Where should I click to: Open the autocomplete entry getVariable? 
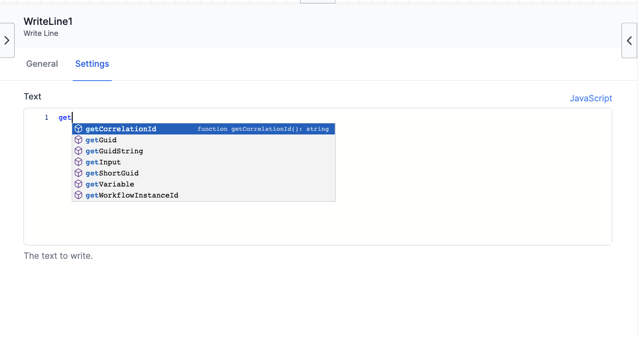coord(109,184)
